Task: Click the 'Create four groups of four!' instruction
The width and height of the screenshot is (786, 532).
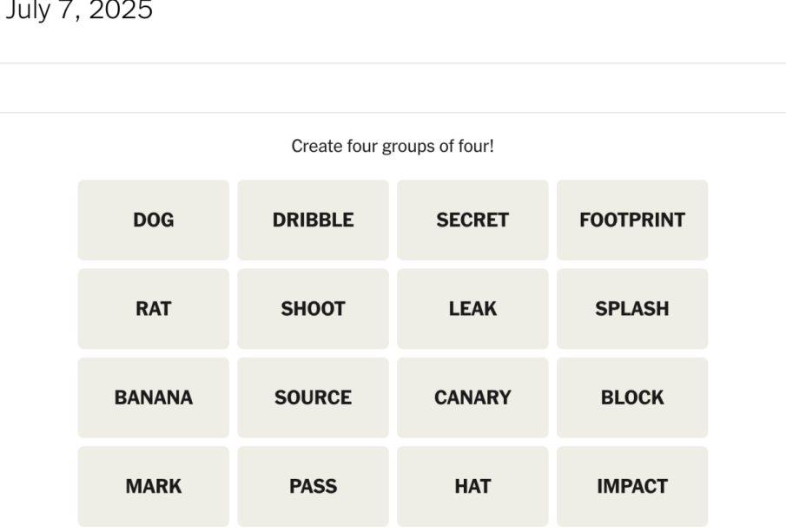Action: coord(393,147)
